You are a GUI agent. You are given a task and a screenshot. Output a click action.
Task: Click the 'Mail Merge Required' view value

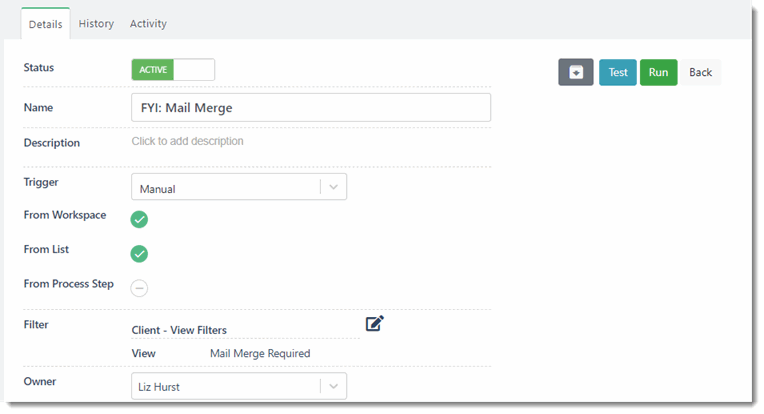(260, 354)
